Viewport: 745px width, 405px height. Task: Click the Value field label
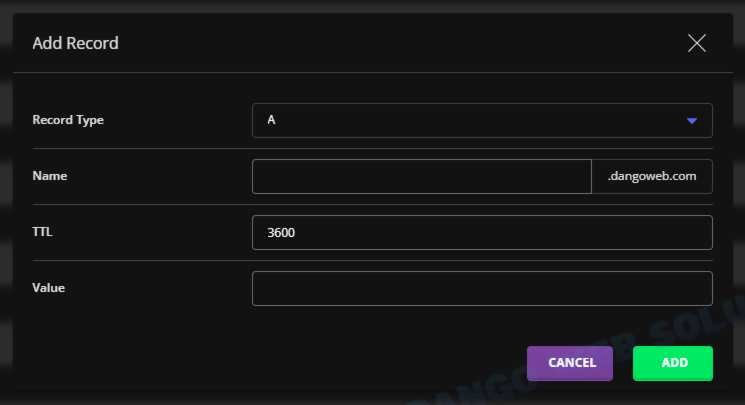tap(48, 288)
